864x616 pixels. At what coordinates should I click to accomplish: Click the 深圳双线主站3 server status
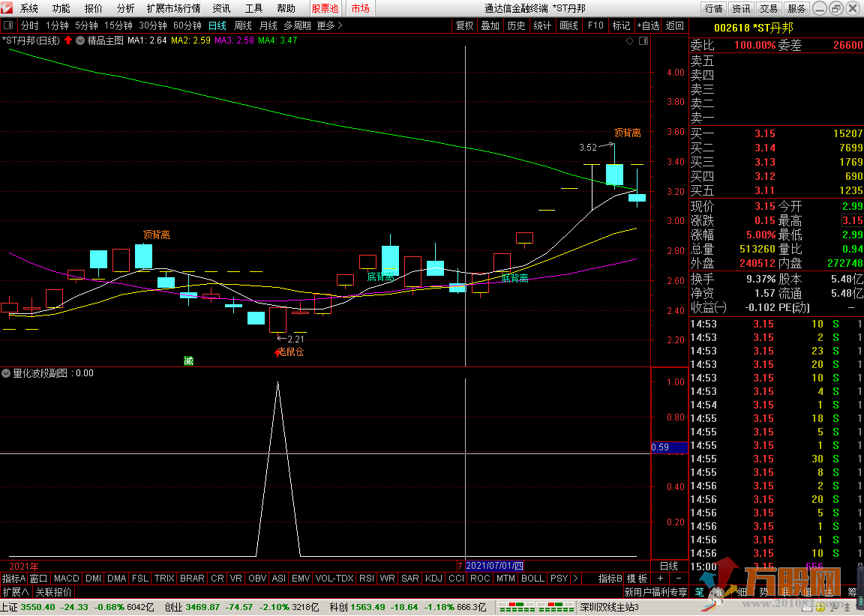pos(610,607)
